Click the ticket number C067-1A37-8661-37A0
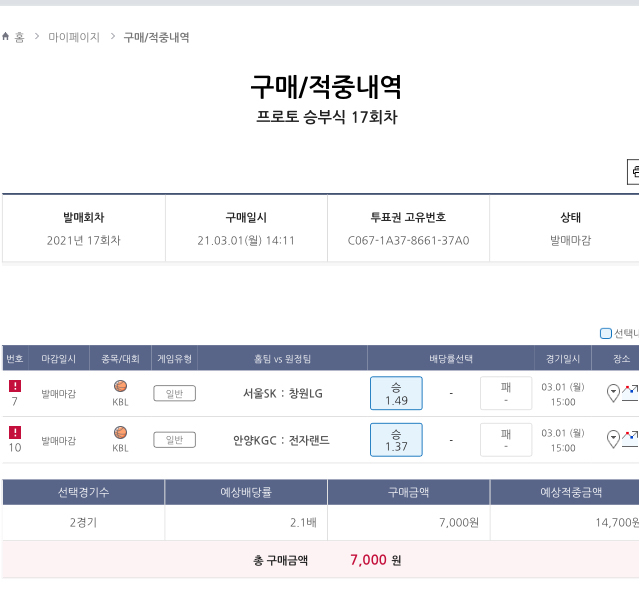The height and width of the screenshot is (610, 639). pos(408,241)
